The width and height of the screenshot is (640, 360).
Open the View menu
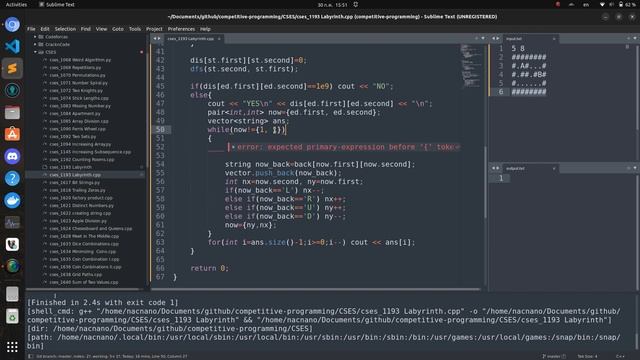(x=101, y=29)
